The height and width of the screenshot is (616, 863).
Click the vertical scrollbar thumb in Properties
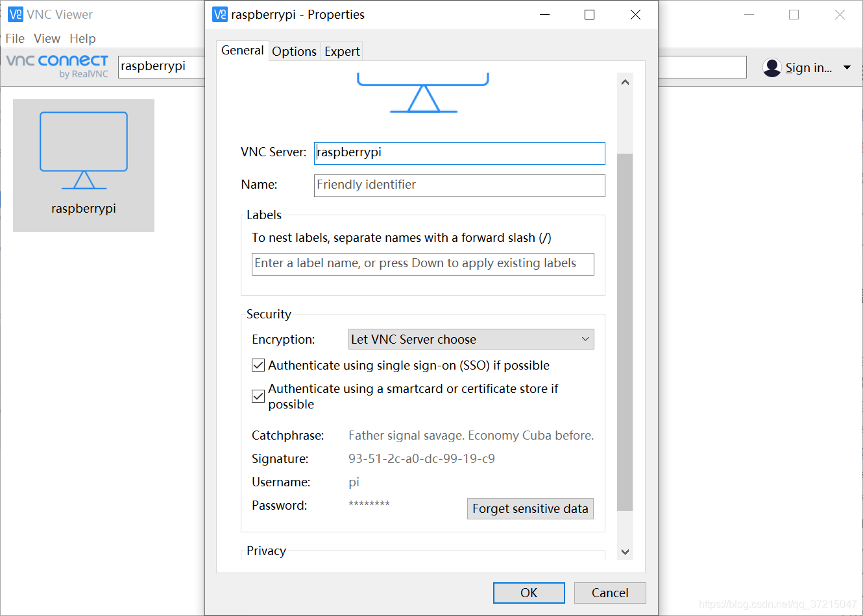click(x=625, y=332)
